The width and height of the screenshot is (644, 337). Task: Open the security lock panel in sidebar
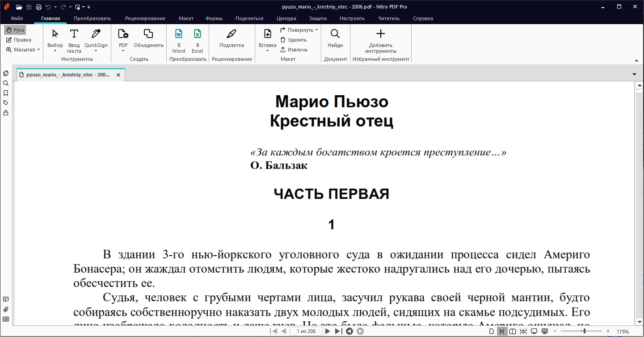(x=6, y=113)
